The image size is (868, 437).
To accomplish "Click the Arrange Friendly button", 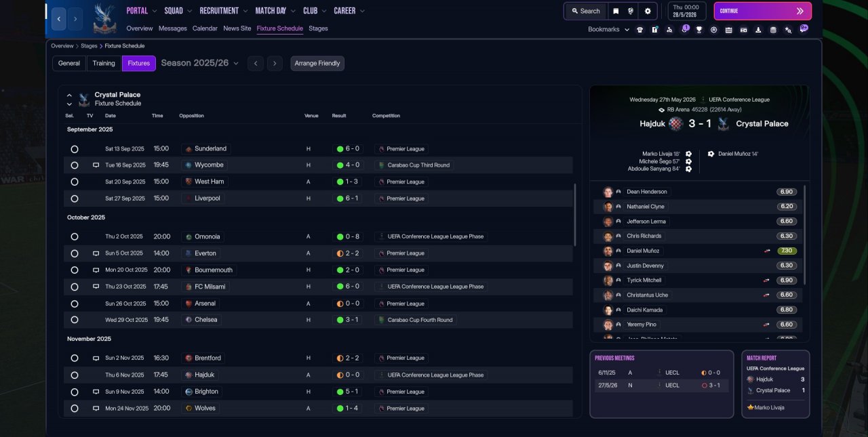I will tap(317, 63).
